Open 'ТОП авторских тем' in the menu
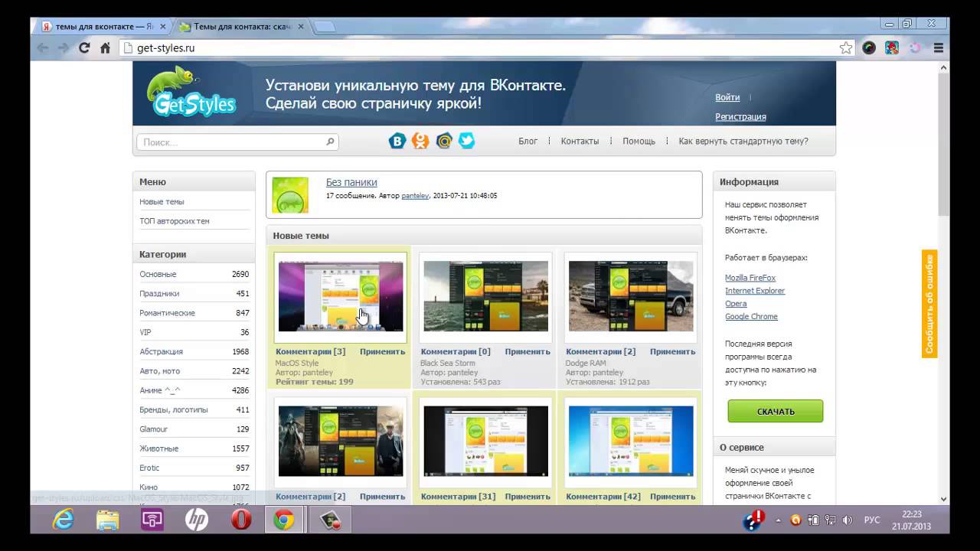This screenshot has height=551, width=980. pyautogui.click(x=175, y=221)
